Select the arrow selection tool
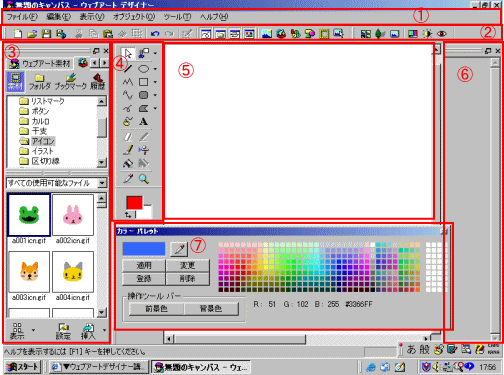The height and width of the screenshot is (375, 504). [128, 53]
